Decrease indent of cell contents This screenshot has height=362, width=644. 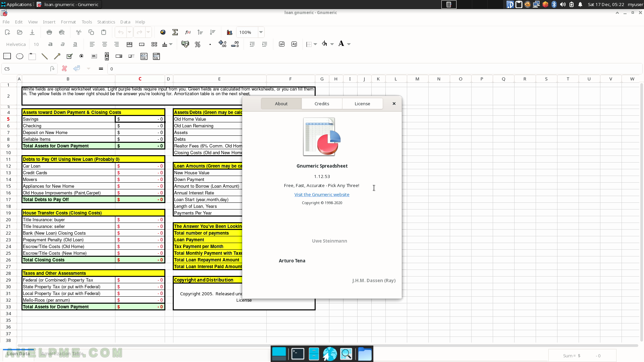coord(252,44)
